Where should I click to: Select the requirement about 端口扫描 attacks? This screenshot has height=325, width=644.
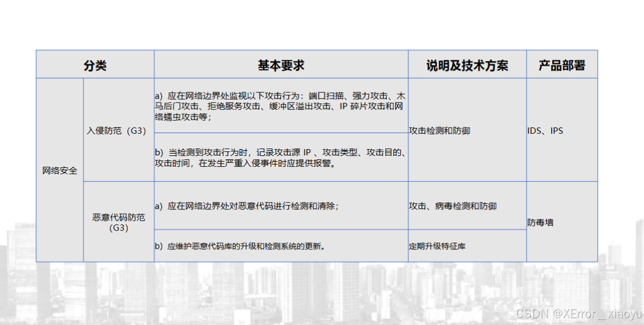click(281, 106)
